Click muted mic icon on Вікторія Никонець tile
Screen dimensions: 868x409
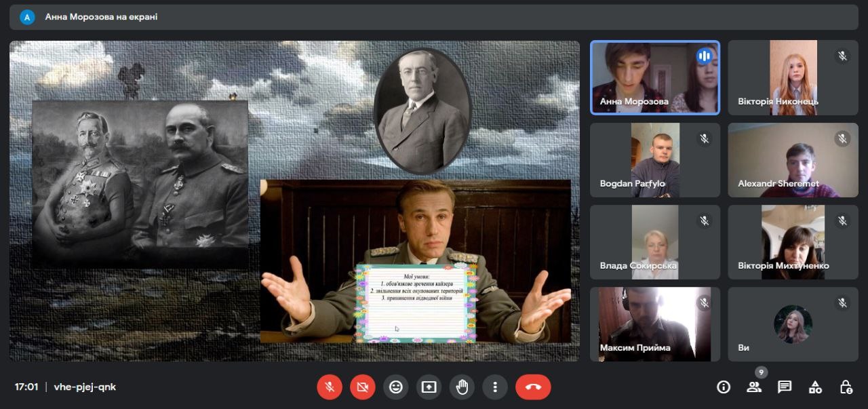(x=842, y=56)
